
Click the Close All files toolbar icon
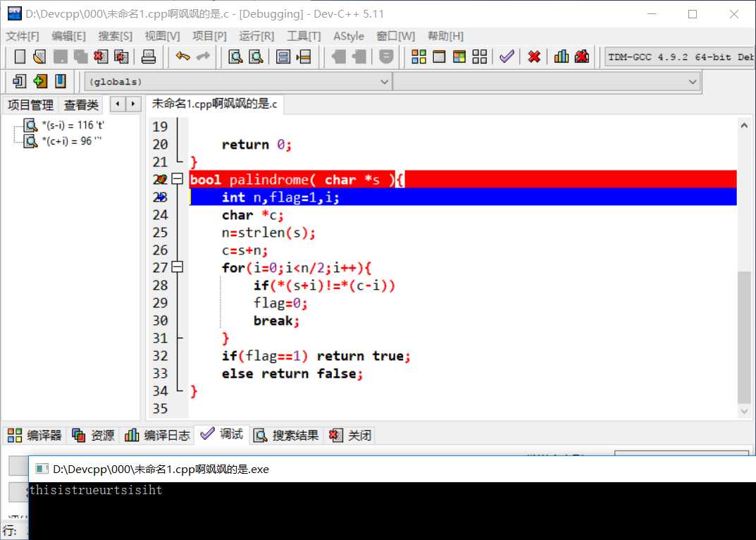point(121,57)
